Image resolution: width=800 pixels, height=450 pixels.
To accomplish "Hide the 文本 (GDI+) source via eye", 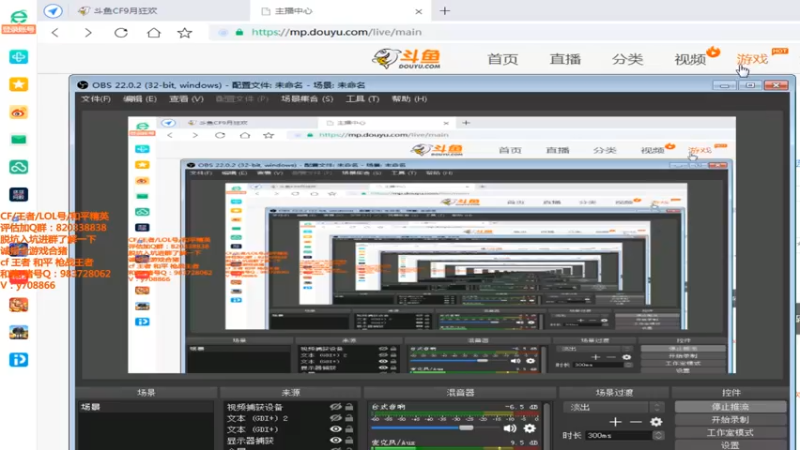I will [335, 429].
